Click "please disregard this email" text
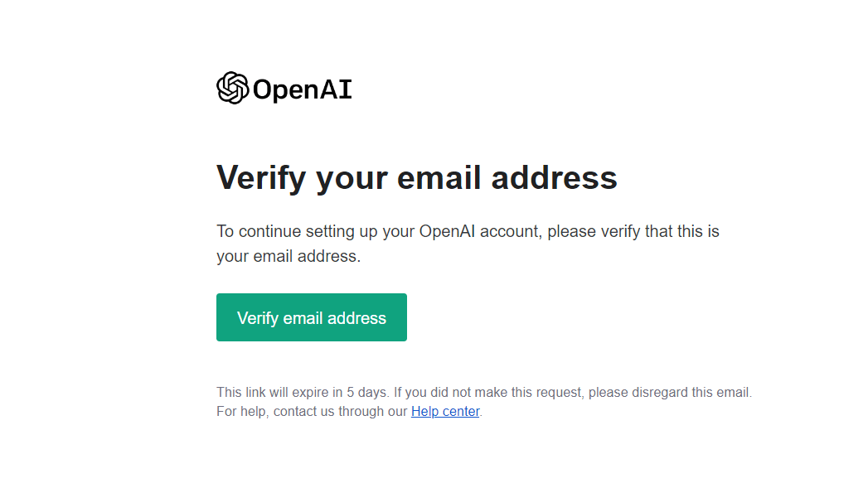This screenshot has width=868, height=493. (669, 392)
